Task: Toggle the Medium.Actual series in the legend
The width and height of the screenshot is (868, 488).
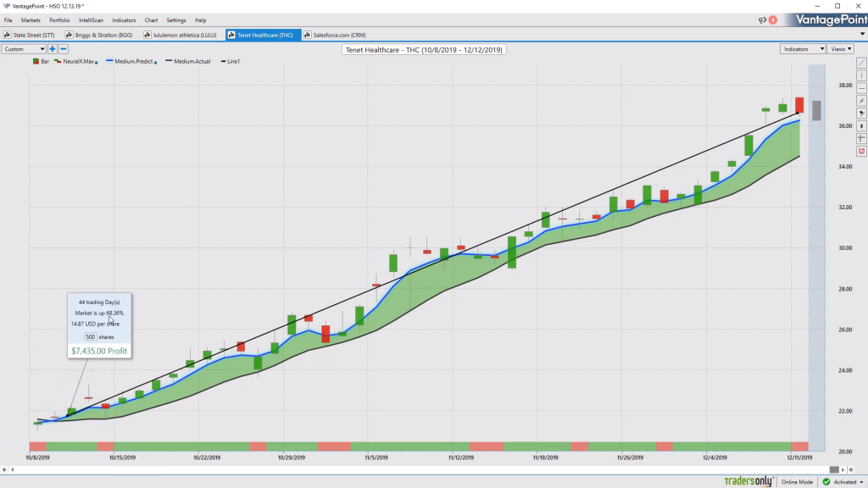Action: pos(187,61)
